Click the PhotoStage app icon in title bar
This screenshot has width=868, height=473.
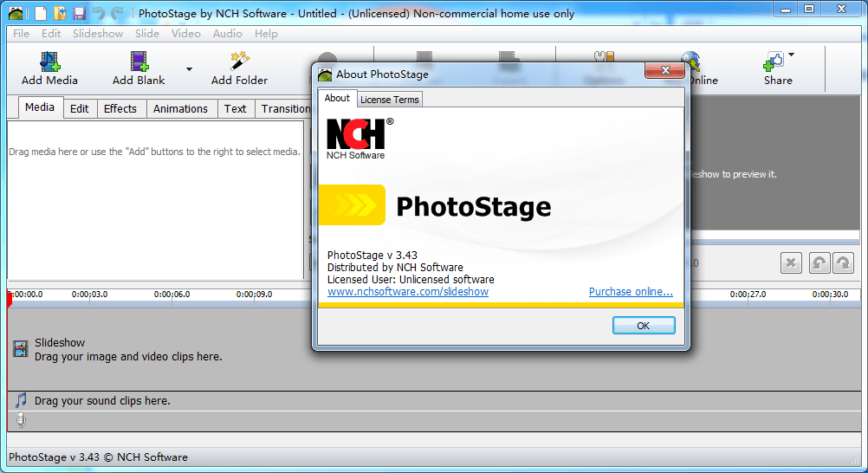click(16, 13)
